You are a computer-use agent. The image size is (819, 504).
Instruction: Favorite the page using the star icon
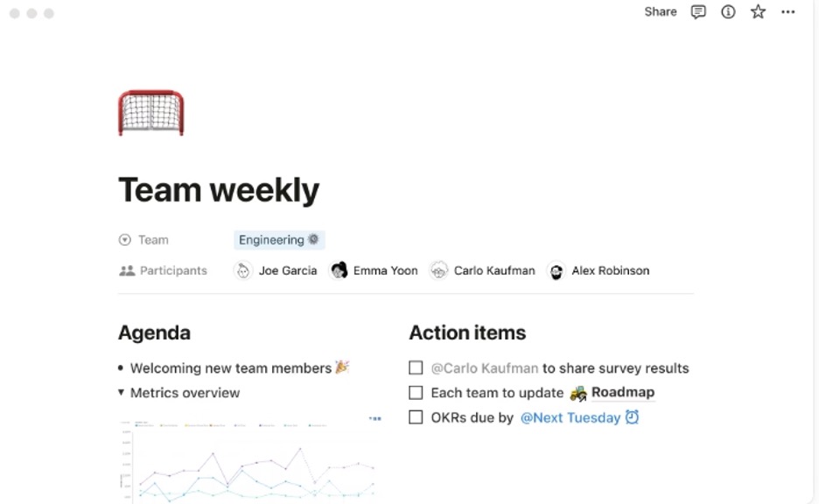pyautogui.click(x=758, y=12)
